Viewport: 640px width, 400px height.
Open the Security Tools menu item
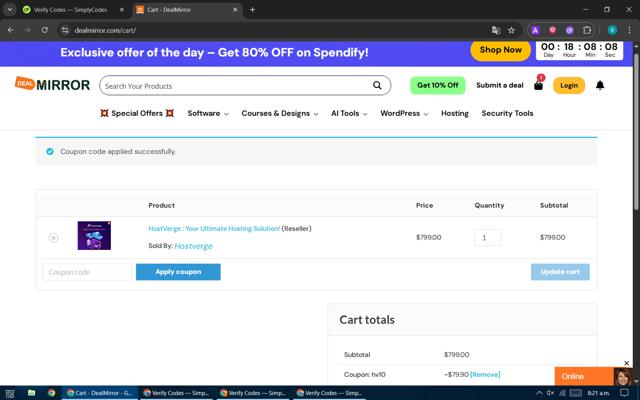coord(507,113)
